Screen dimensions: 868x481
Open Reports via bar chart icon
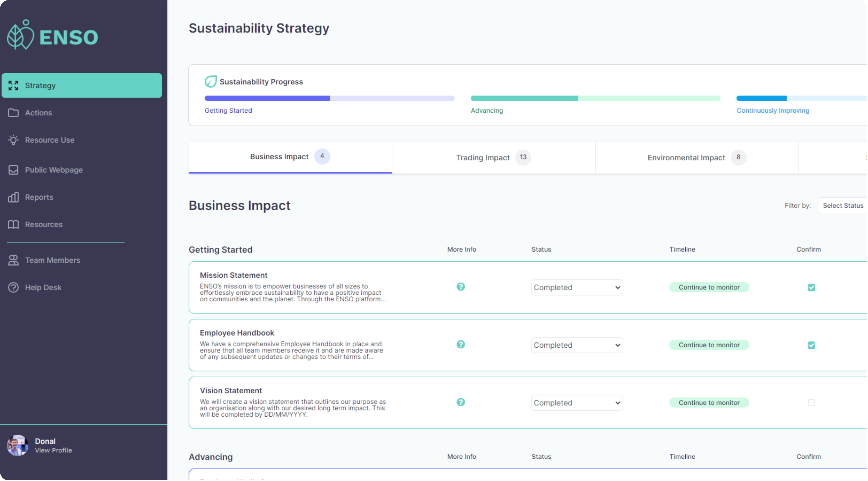coord(14,198)
